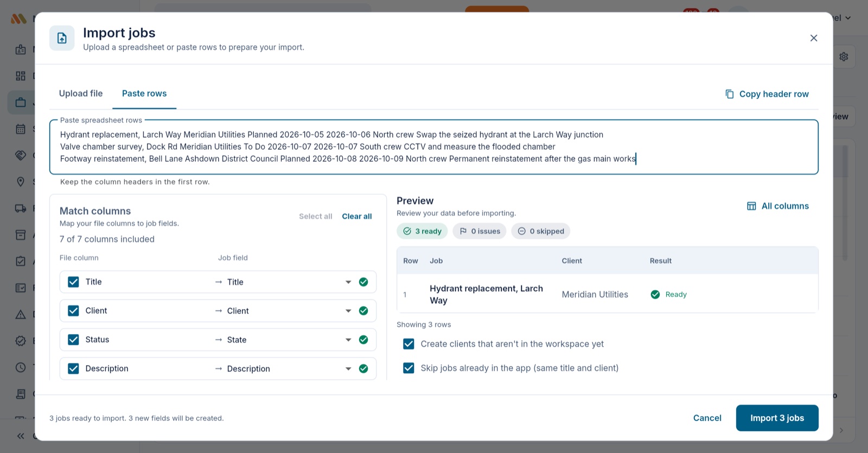Click the clipboard check icon in sidebar
Screen dimensions: 868x453
tap(21, 261)
